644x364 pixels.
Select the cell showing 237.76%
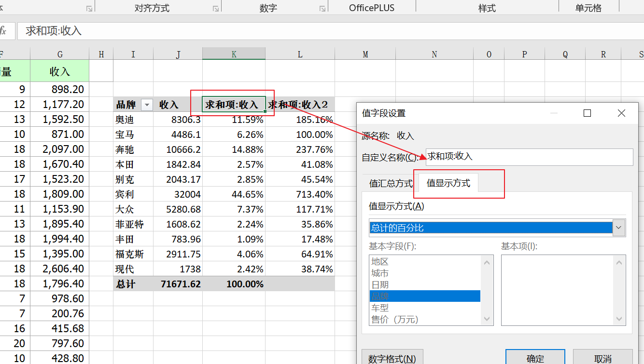click(300, 149)
